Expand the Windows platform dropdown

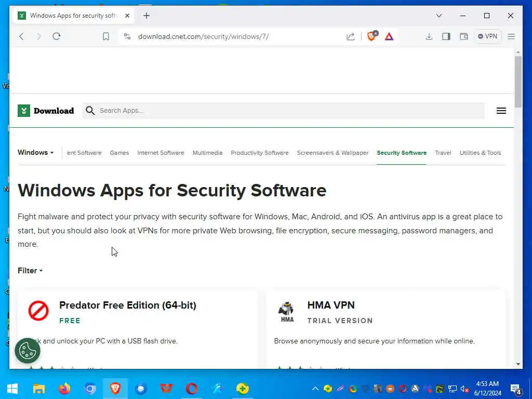click(x=36, y=152)
